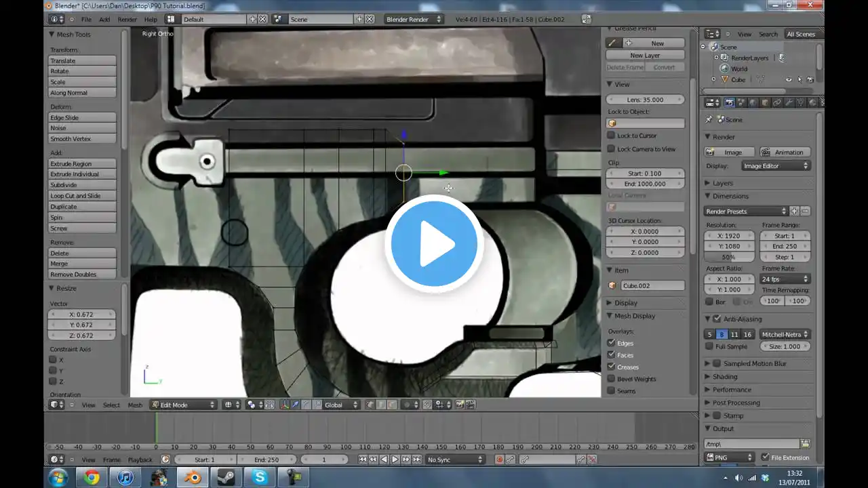The width and height of the screenshot is (868, 488).
Task: Open iTunes from the taskbar
Action: tap(125, 478)
